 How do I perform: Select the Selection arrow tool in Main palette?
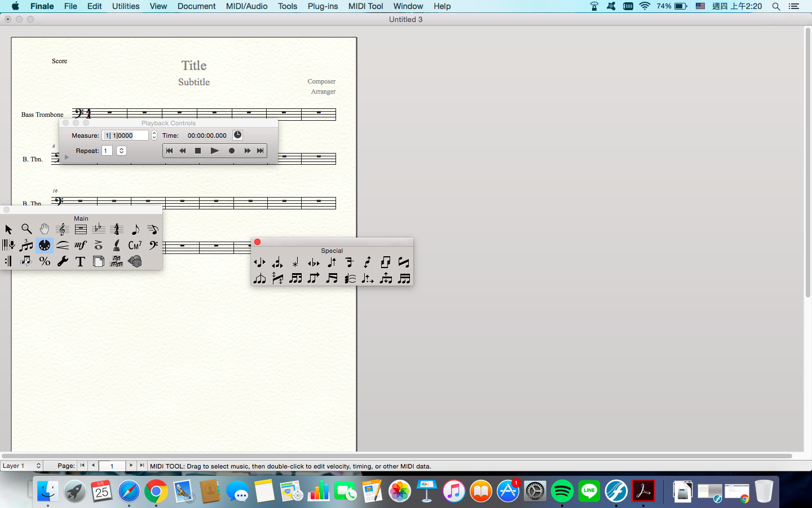click(8, 229)
